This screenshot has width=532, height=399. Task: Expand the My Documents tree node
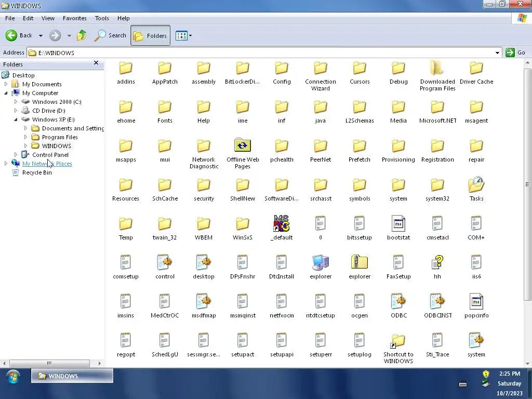pos(6,84)
